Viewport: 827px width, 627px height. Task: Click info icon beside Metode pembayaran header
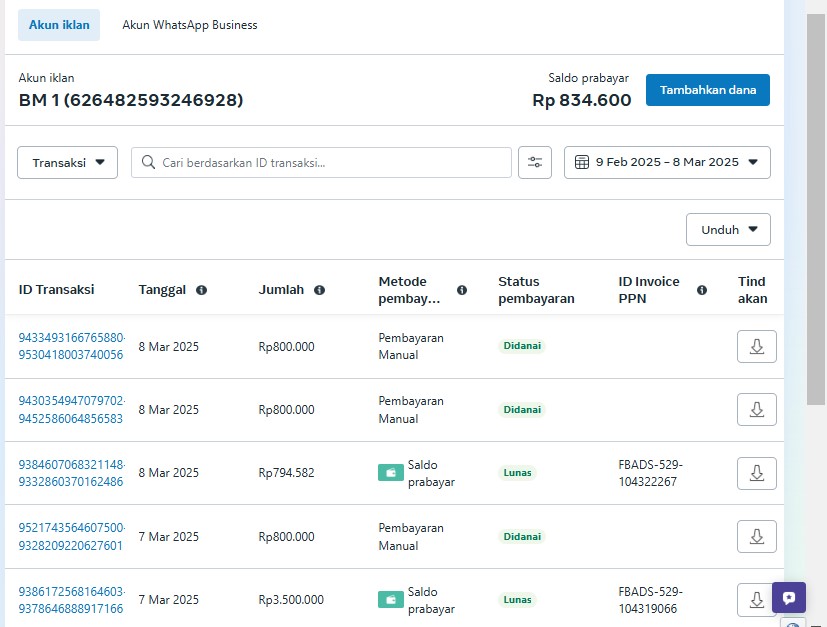462,290
